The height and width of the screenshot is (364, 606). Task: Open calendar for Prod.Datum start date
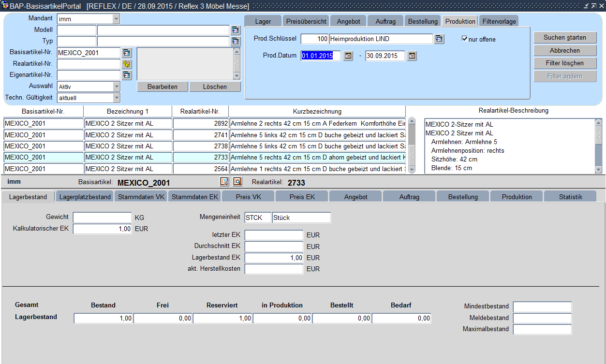click(x=348, y=56)
